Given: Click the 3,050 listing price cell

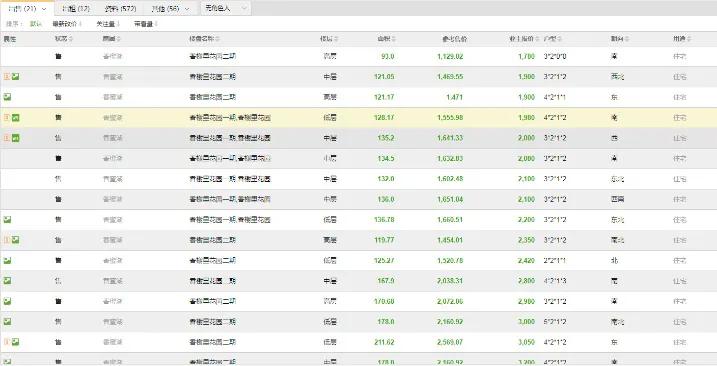Looking at the screenshot, I should point(526,342).
